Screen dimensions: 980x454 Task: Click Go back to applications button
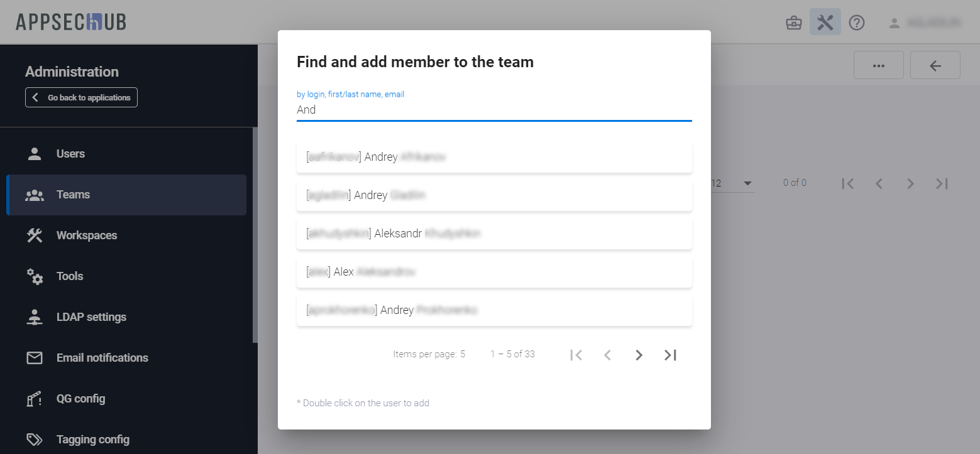pyautogui.click(x=81, y=97)
